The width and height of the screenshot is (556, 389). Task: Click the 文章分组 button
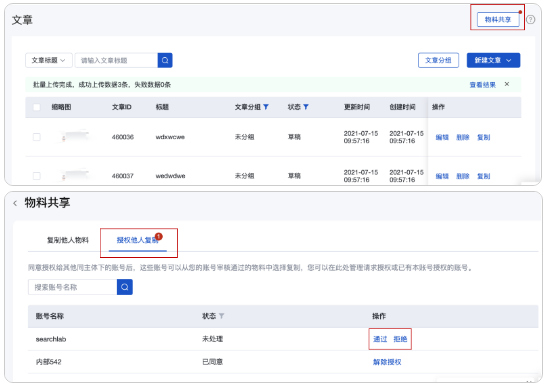[438, 60]
